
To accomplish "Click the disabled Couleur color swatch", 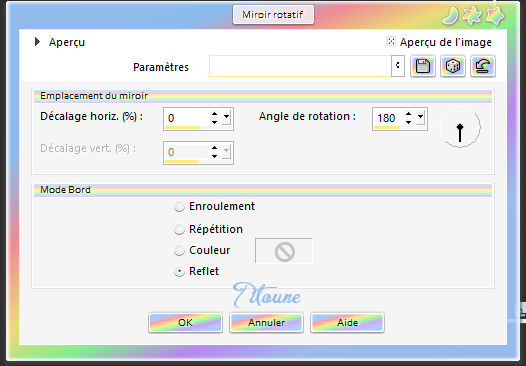I will [x=284, y=251].
